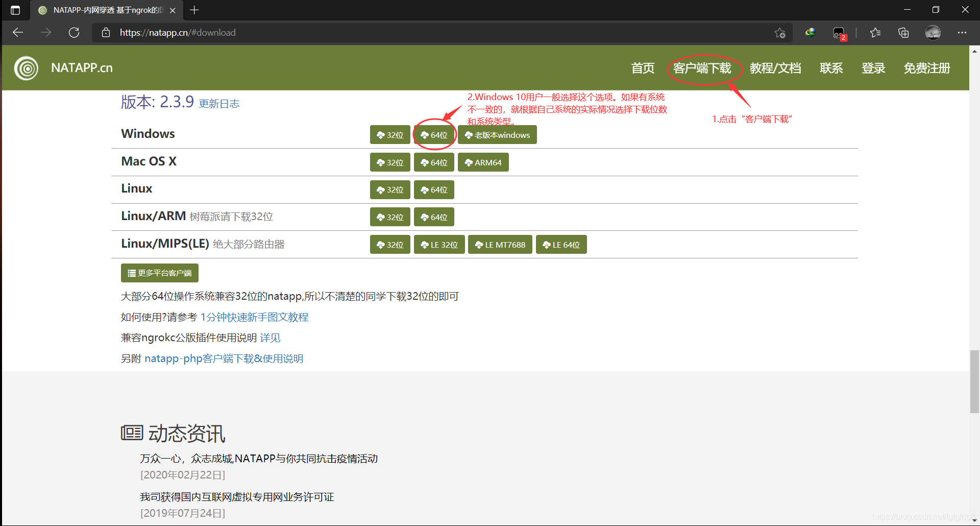Download the LE 64位 client
Screen dimensions: 980x526
[561, 245]
